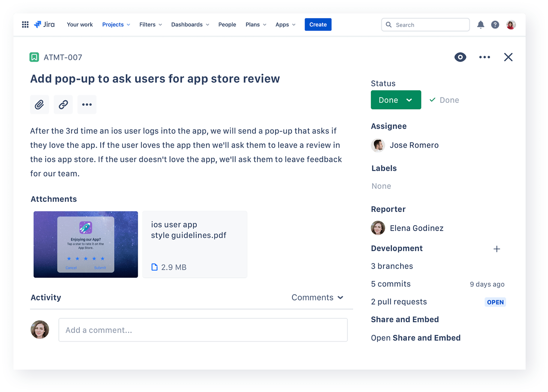
Task: Click the 9 days ago timestamp
Action: 487,284
